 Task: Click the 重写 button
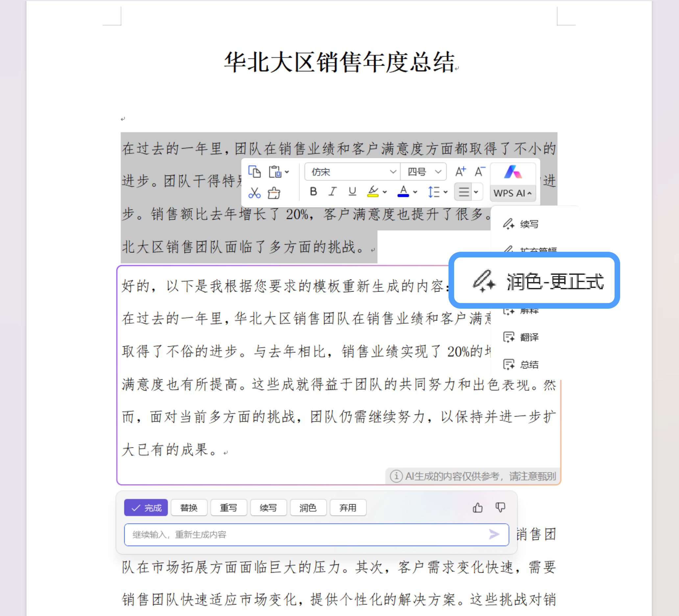point(229,508)
